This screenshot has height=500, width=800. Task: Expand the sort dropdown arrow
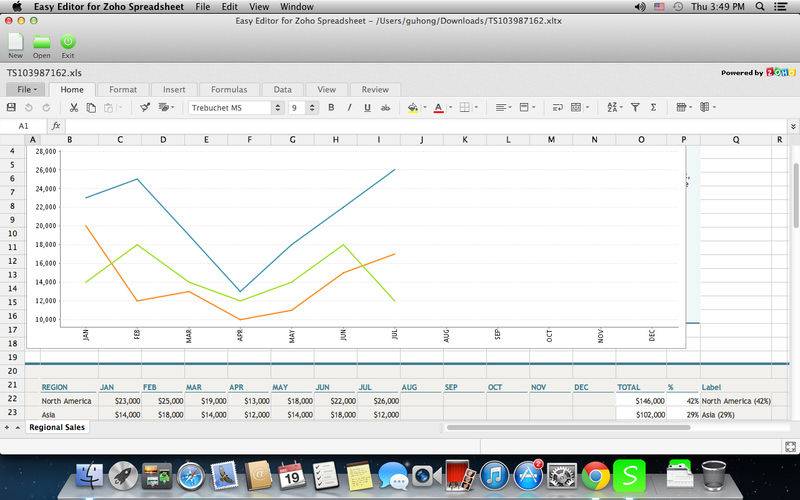click(621, 107)
